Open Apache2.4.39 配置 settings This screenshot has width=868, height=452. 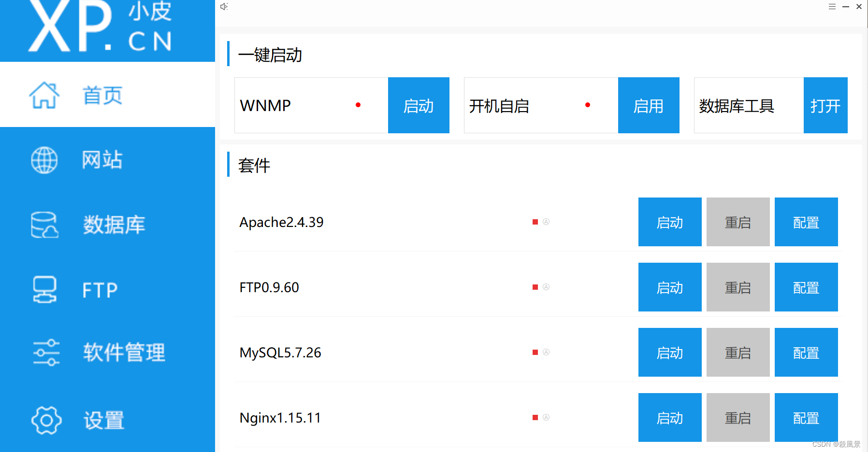click(x=806, y=222)
